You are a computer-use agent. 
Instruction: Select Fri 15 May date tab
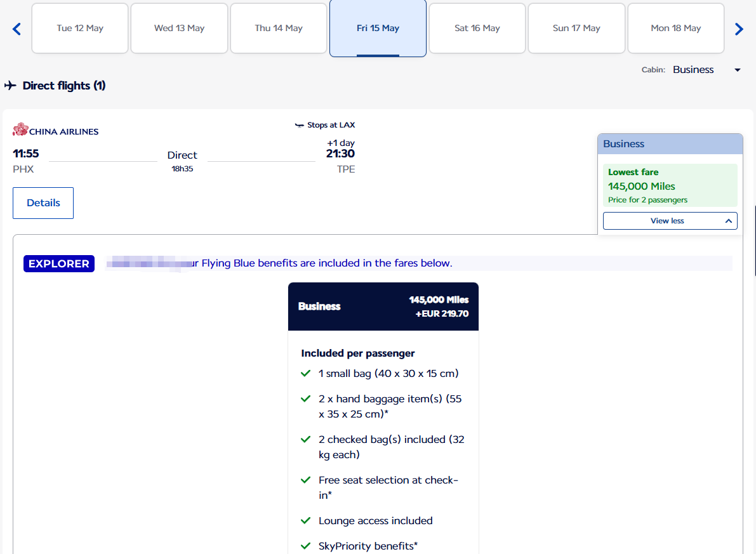coord(378,28)
